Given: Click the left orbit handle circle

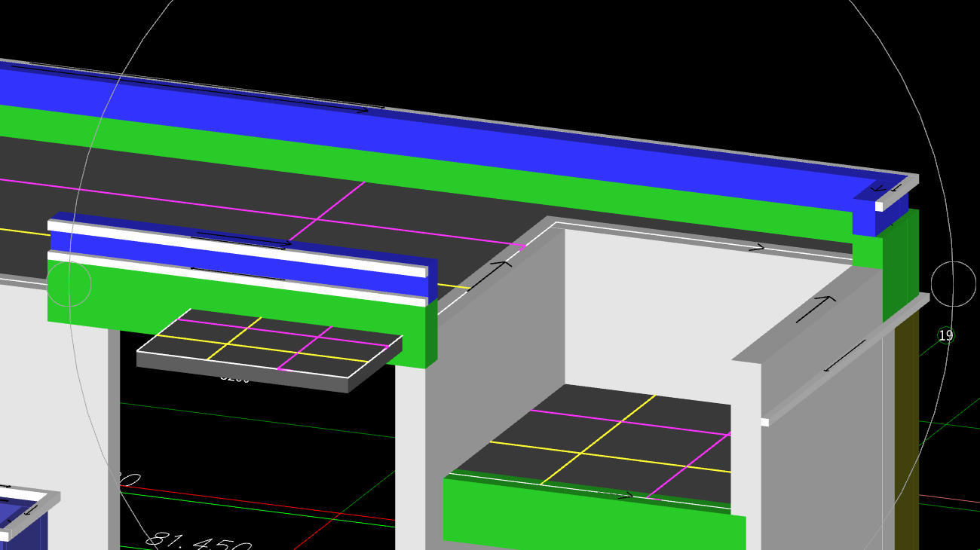Looking at the screenshot, I should [x=69, y=284].
